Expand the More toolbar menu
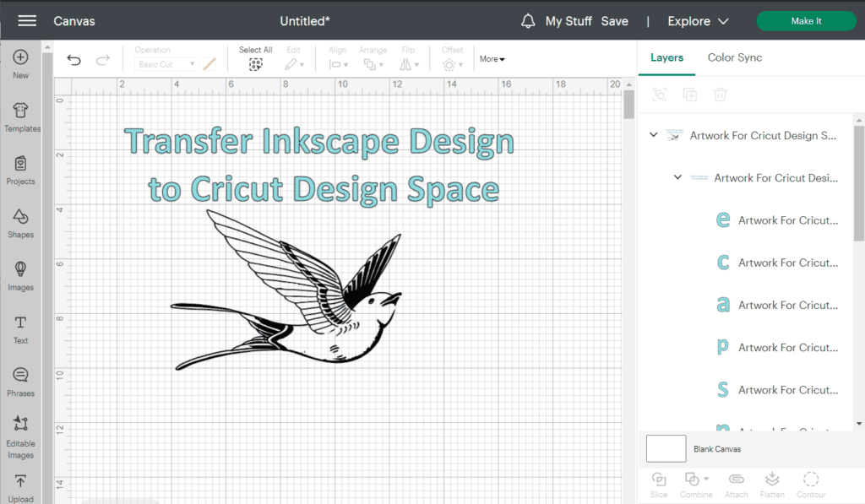 coord(492,59)
